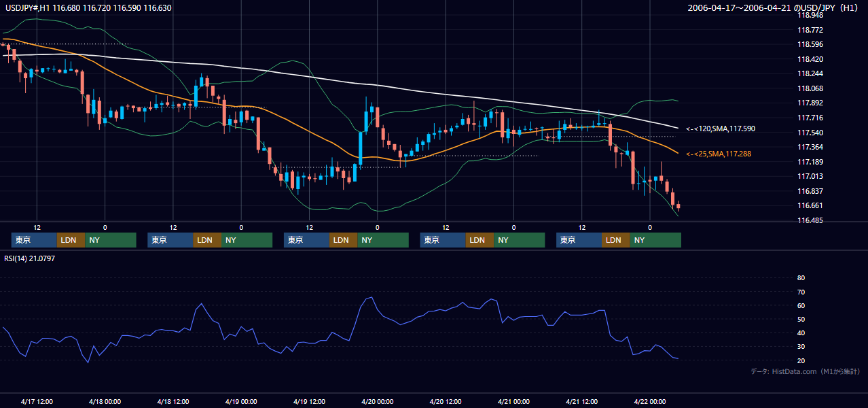Select the 4/22 00:00 time axis label

(x=650, y=401)
